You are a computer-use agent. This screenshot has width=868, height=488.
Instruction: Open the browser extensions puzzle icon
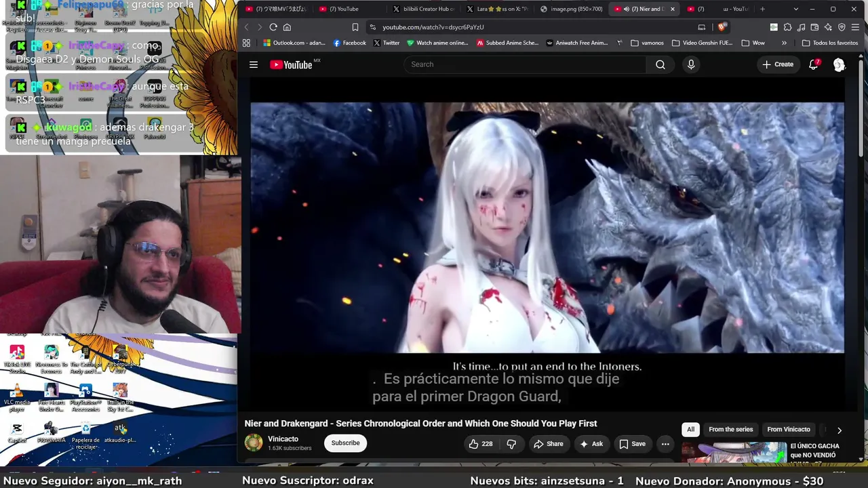pyautogui.click(x=787, y=27)
